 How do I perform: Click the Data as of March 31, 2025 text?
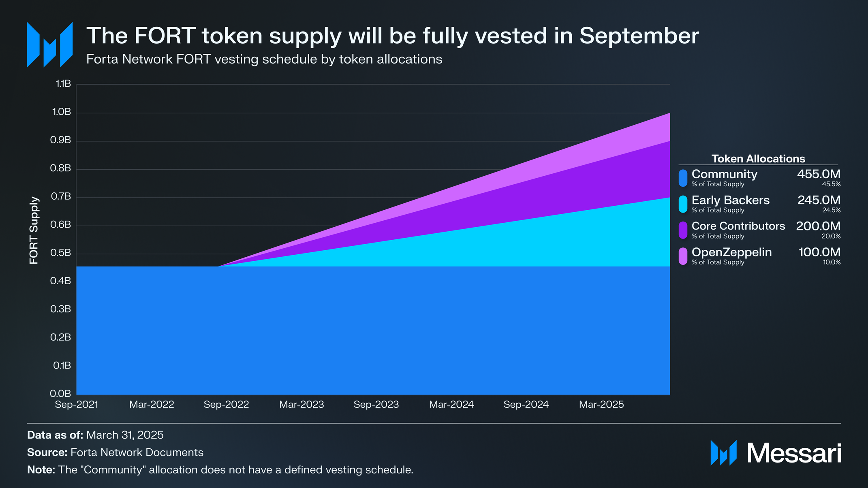(95, 435)
